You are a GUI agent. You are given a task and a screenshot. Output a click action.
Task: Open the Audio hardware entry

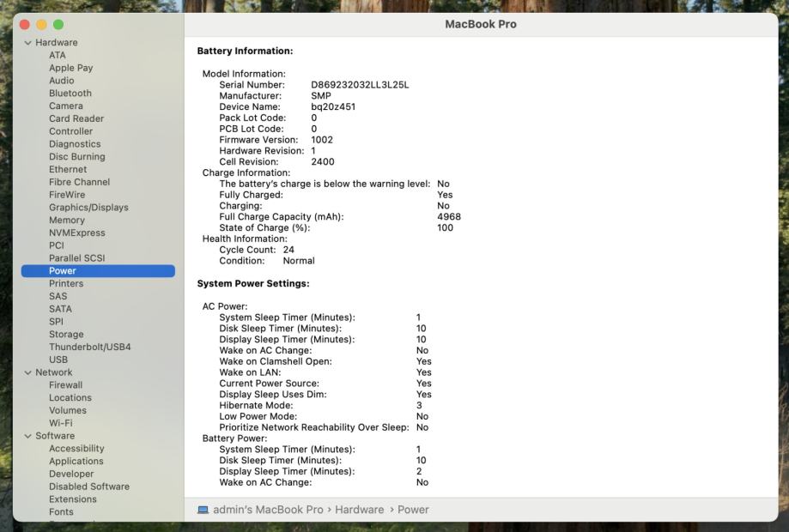coord(62,81)
